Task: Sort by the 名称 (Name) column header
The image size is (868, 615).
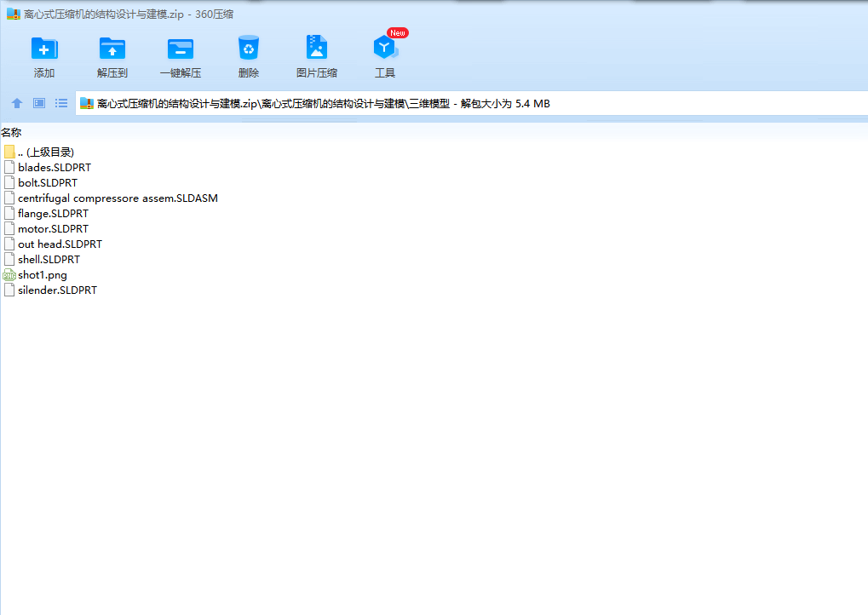Action: point(11,132)
